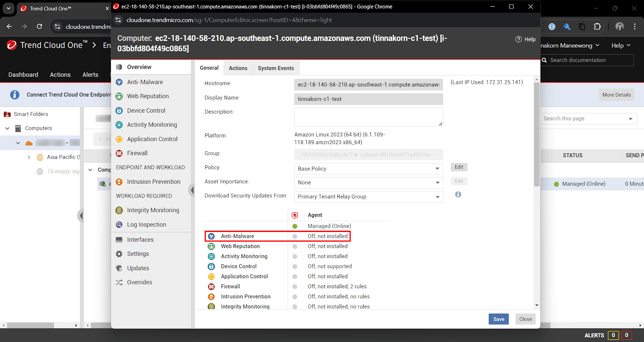The width and height of the screenshot is (644, 342).
Task: Click the red alerts counter in status bar
Action: [x=627, y=335]
